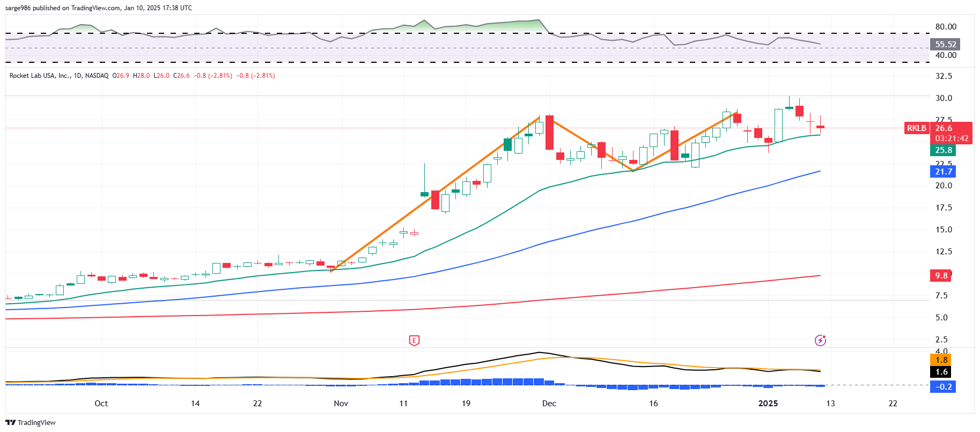This screenshot has height=432, width=980.
Task: Click the 03:21:42 bar countdown timer
Action: click(x=952, y=138)
